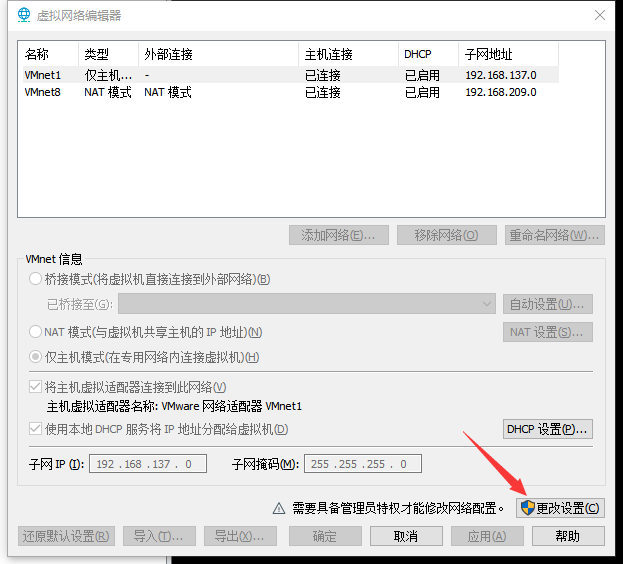Click the DHCP column header

click(x=428, y=54)
